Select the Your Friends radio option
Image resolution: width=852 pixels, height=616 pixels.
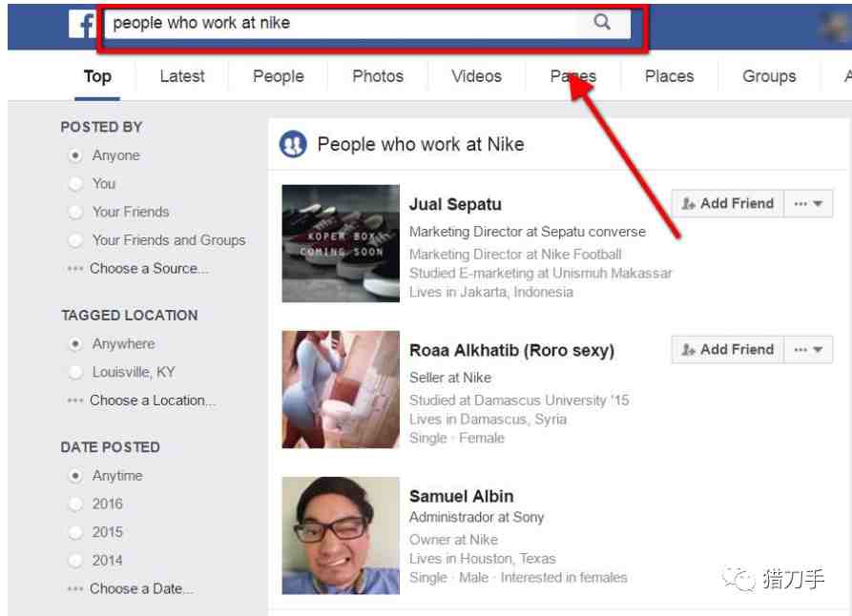[x=75, y=212]
